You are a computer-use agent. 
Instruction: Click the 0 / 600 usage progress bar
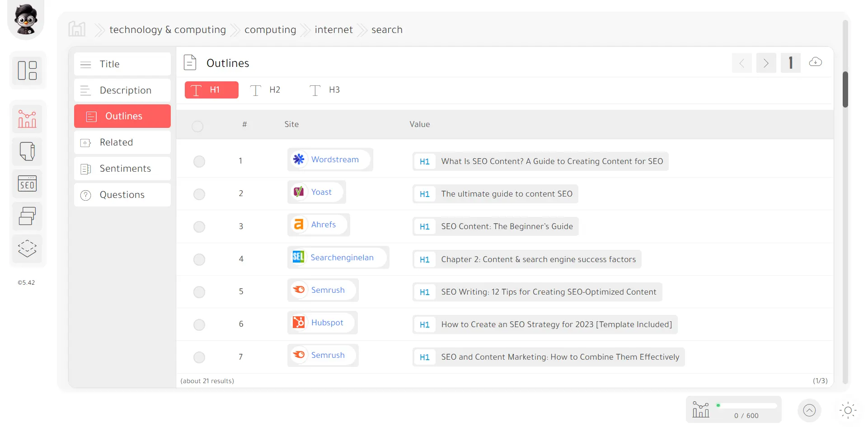[x=746, y=405]
